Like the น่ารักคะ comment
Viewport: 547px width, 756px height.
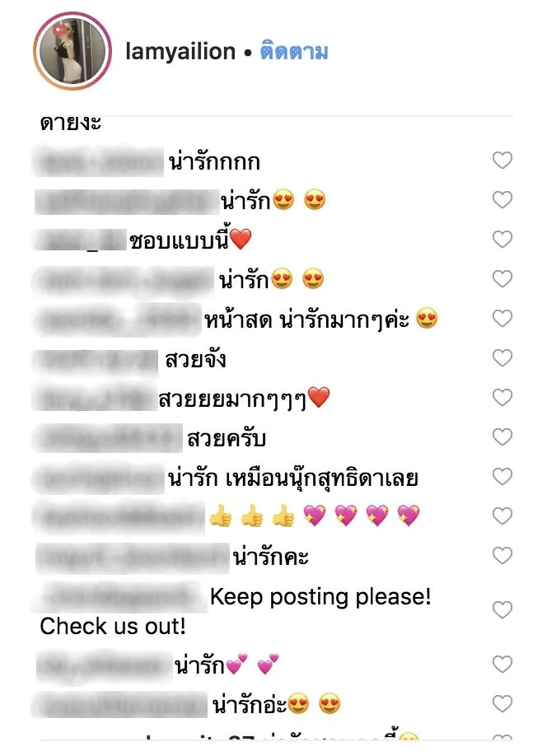pos(503,555)
